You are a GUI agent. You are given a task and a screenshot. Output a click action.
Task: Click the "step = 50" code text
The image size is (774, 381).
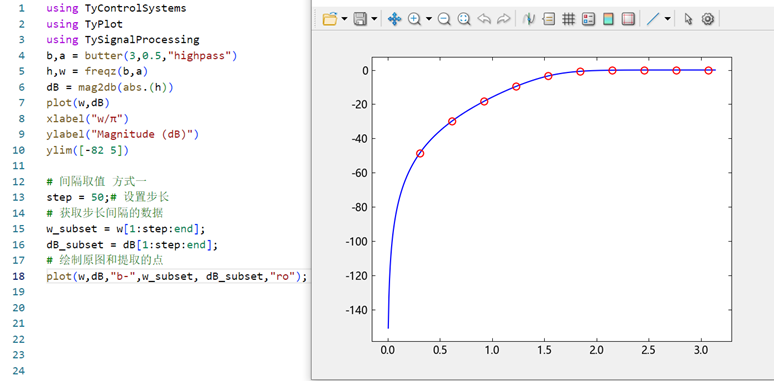(76, 197)
